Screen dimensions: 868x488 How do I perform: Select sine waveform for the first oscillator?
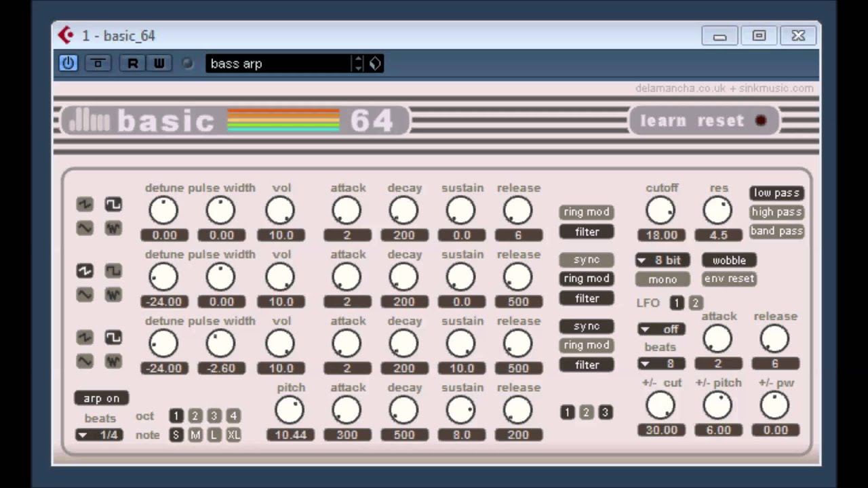[x=84, y=228]
